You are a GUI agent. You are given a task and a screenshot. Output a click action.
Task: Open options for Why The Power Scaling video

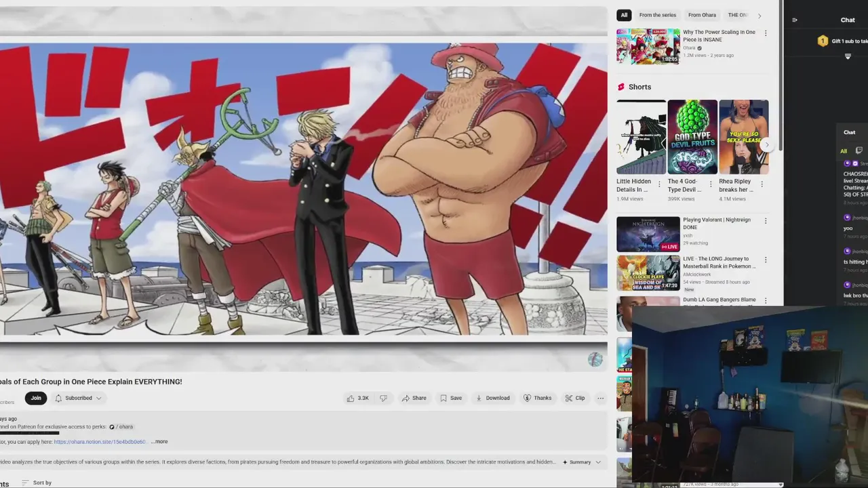click(x=766, y=33)
